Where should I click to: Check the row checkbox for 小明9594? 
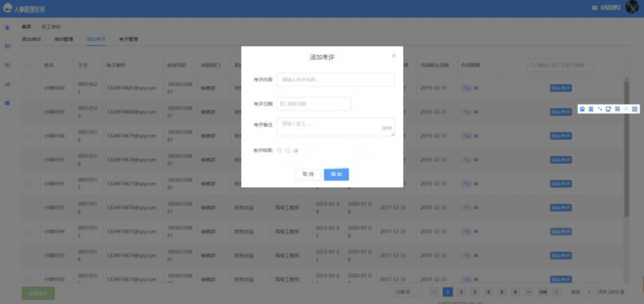28,231
